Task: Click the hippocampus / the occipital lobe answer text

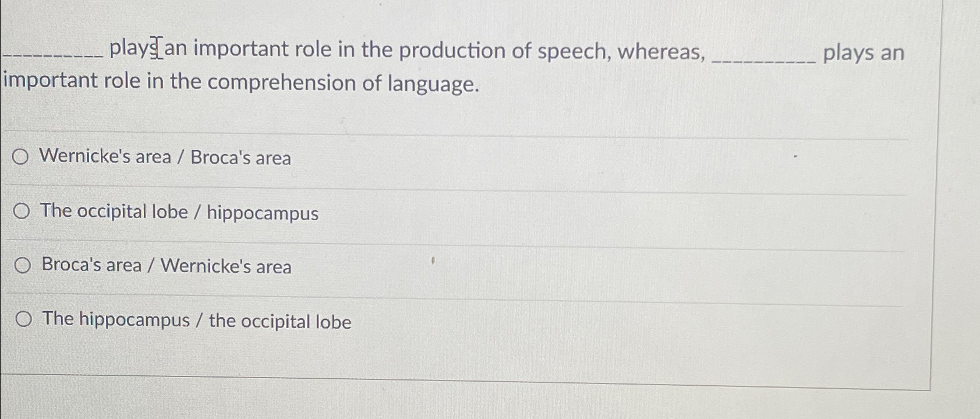Action: [195, 321]
